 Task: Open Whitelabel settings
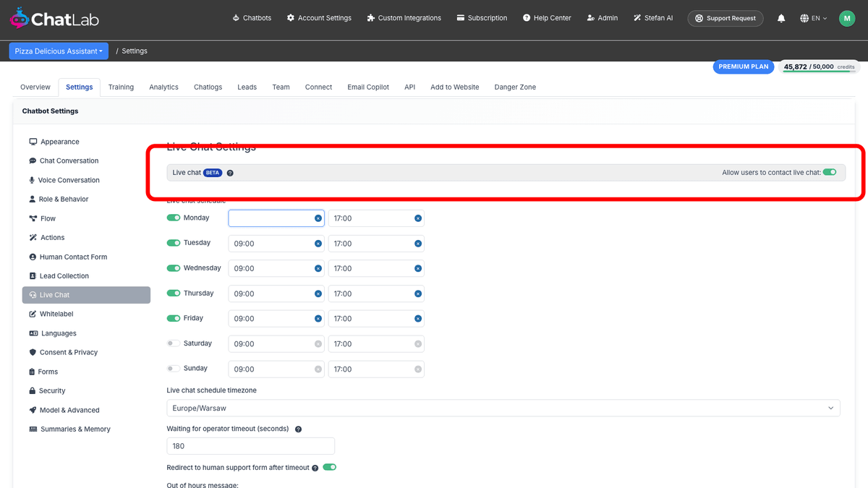click(51, 314)
